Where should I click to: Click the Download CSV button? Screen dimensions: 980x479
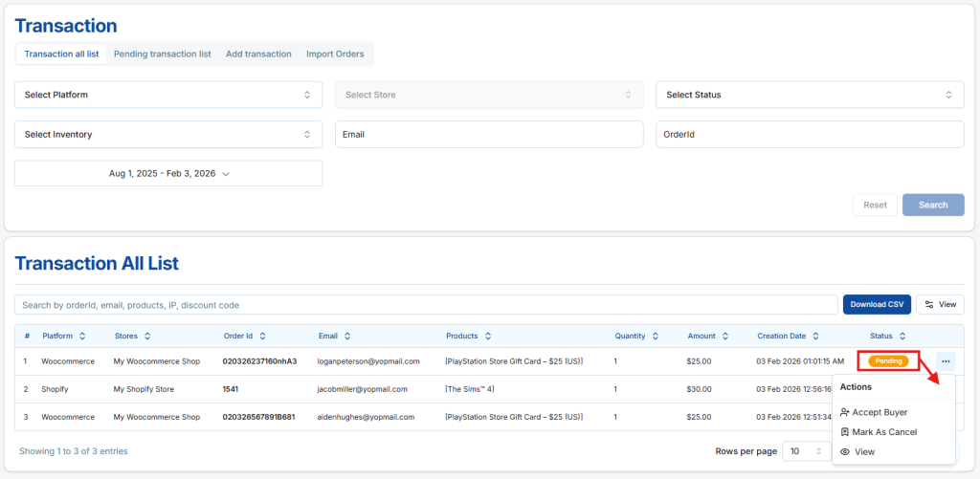pyautogui.click(x=876, y=304)
